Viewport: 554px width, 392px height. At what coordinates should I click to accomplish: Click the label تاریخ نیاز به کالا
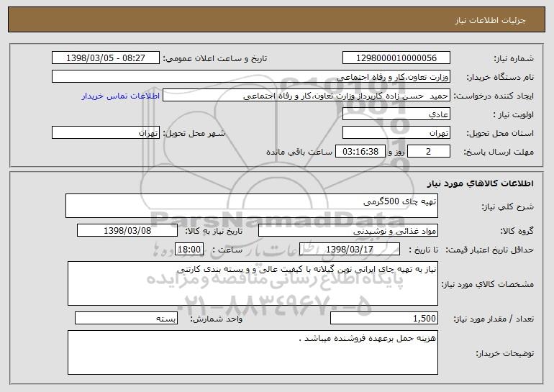click(214, 232)
